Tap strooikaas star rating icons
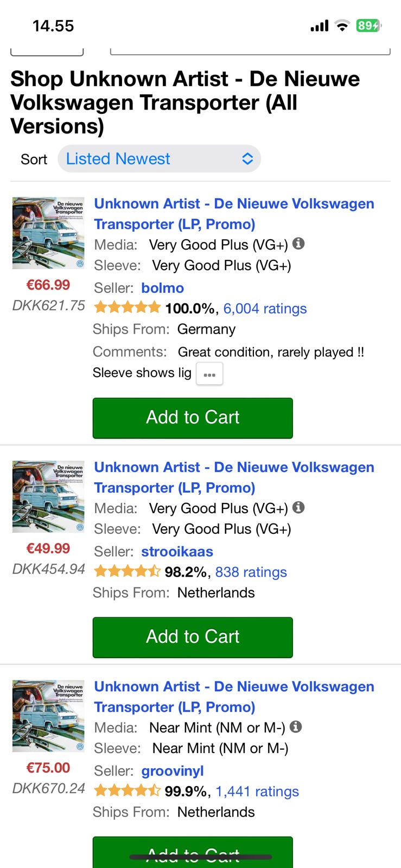Image resolution: width=401 pixels, height=868 pixels. tap(127, 572)
